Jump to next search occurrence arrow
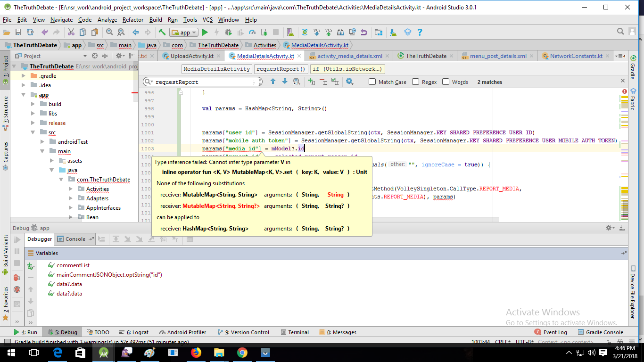 pyautogui.click(x=284, y=82)
